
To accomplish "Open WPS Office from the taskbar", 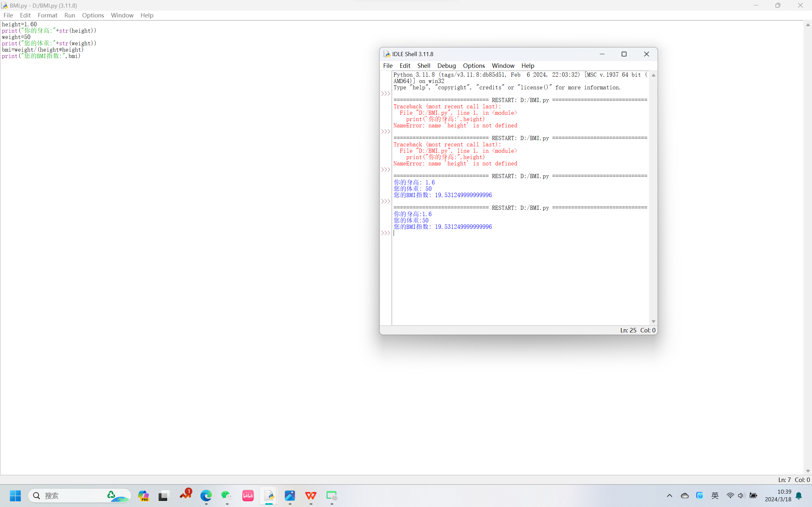I will click(x=311, y=495).
